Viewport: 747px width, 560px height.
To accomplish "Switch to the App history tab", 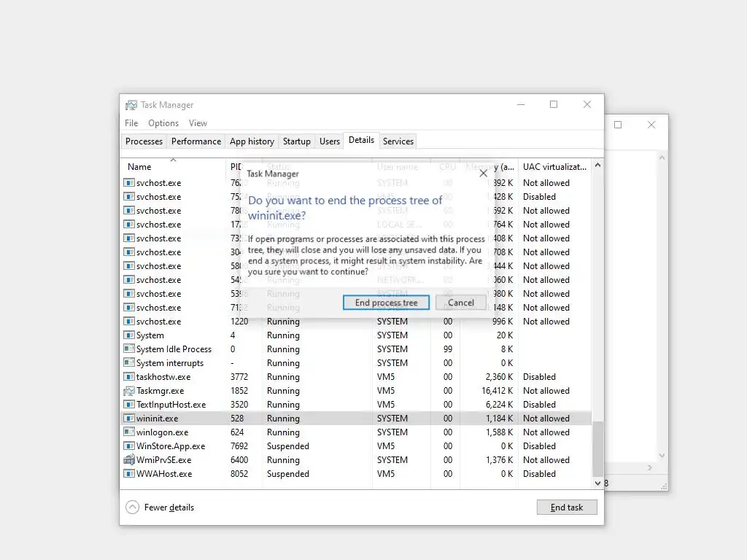I will point(252,141).
